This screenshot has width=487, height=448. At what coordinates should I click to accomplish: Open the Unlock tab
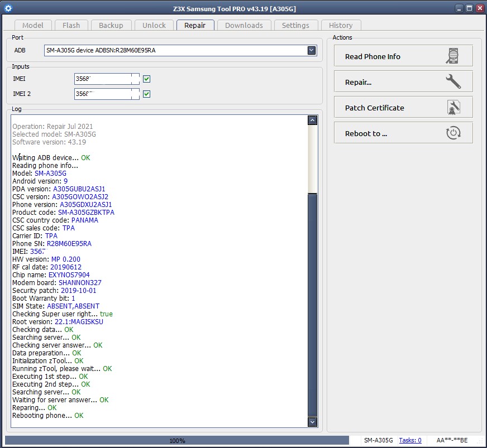[x=154, y=25]
